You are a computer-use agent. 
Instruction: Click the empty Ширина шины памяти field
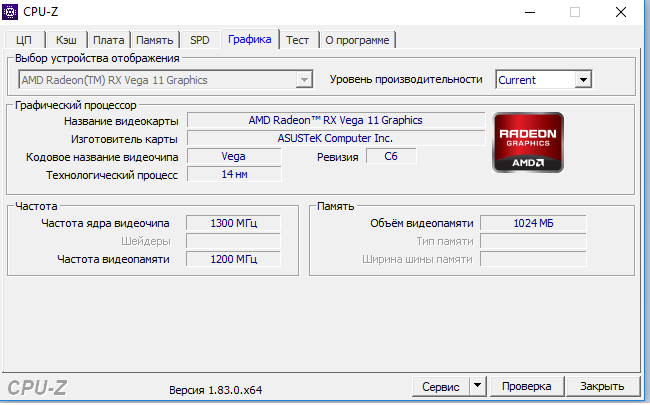click(x=533, y=259)
